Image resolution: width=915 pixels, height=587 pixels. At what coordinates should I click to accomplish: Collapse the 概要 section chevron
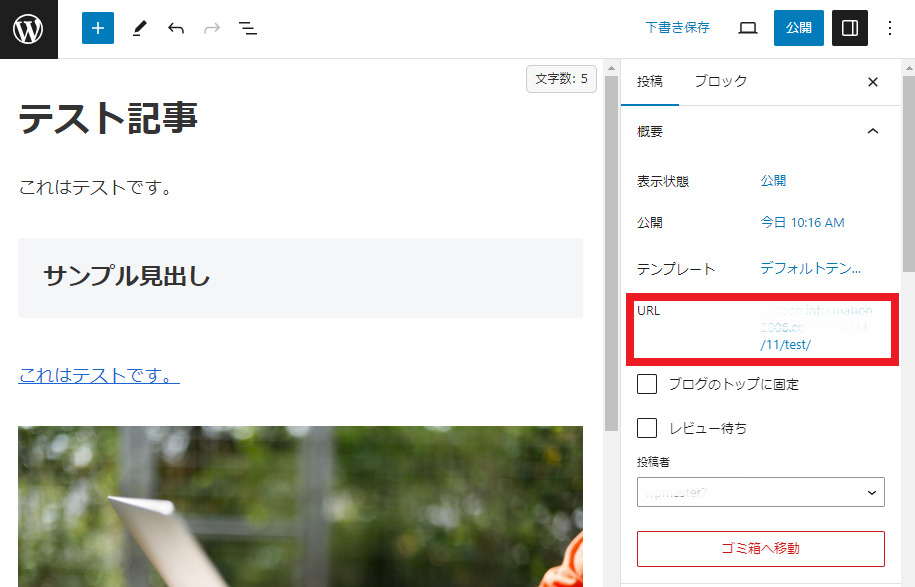pos(873,131)
